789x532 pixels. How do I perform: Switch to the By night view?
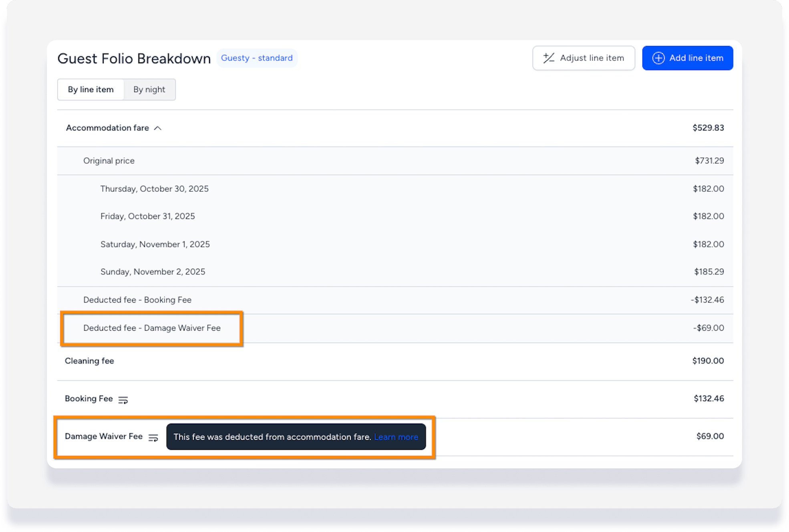click(149, 89)
